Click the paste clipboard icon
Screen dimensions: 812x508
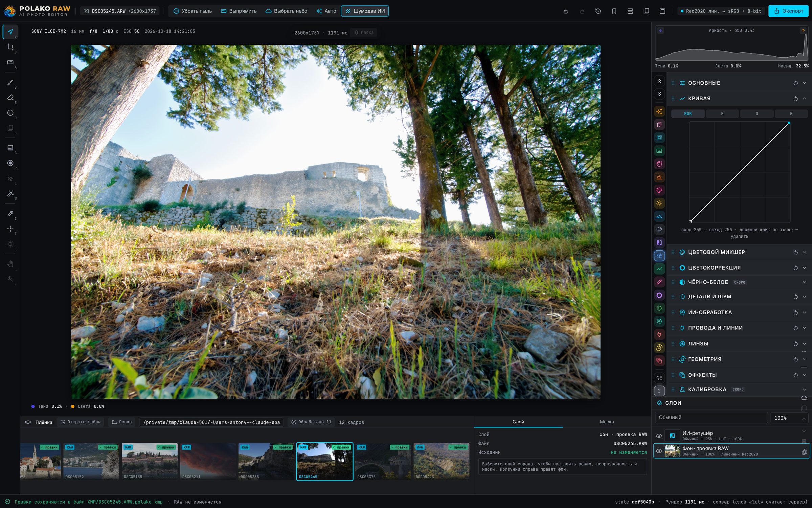662,11
